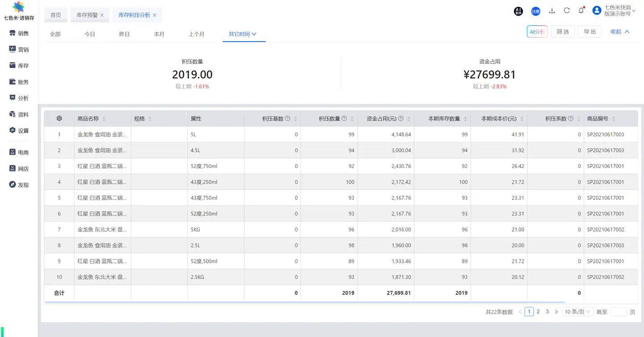This screenshot has height=337, width=644.
Task: Open the AI assistant icon in header
Action: click(518, 11)
